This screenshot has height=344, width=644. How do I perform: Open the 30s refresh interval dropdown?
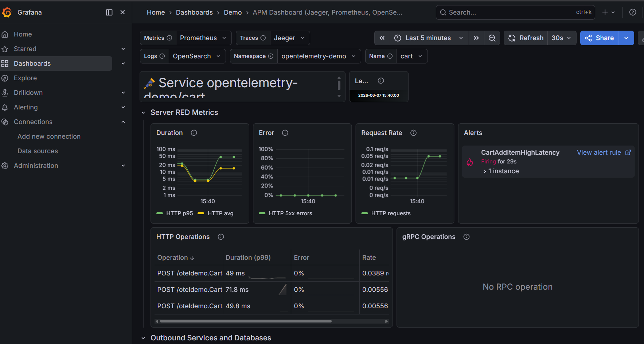tap(562, 38)
